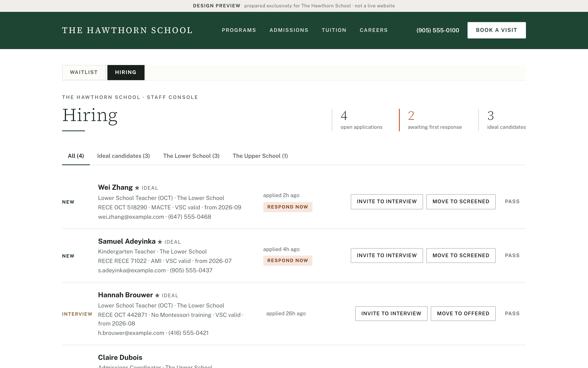
Task: Click Respond Now badge for Wei Zhang
Action: 288,207
